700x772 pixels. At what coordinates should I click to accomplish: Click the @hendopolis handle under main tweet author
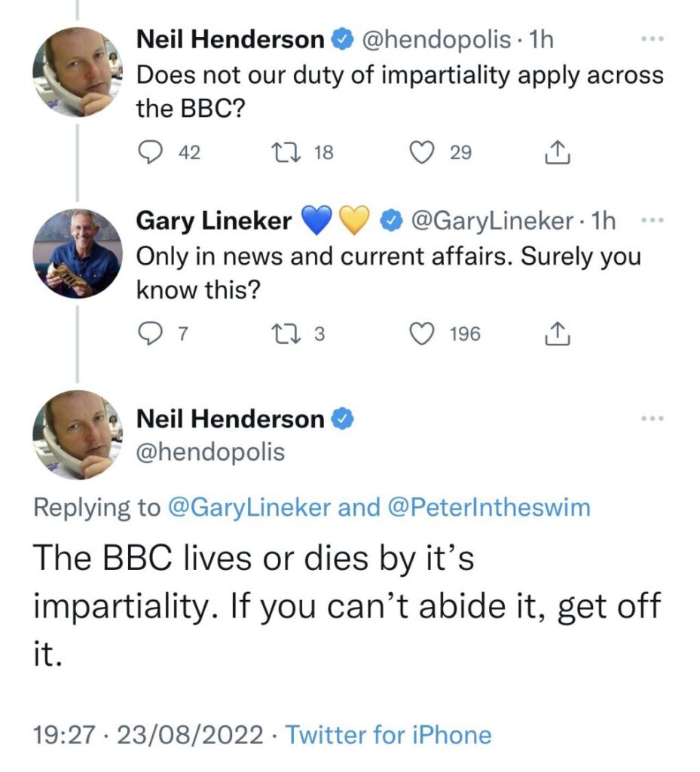210,452
